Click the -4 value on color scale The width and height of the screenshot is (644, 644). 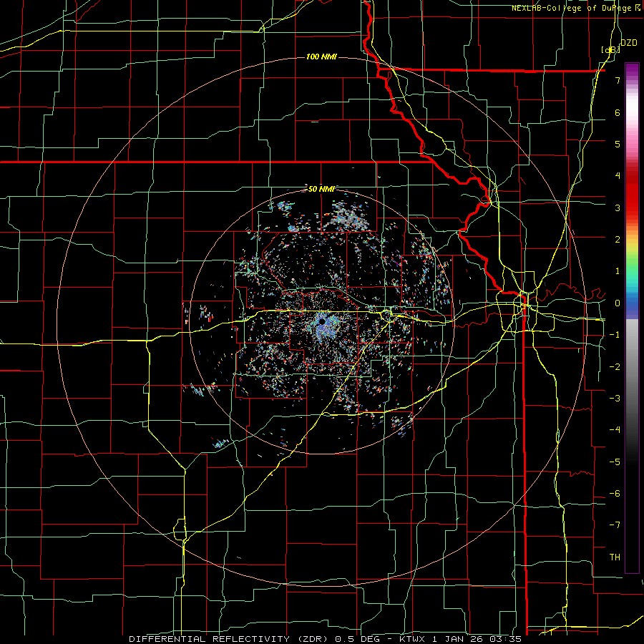(x=615, y=430)
